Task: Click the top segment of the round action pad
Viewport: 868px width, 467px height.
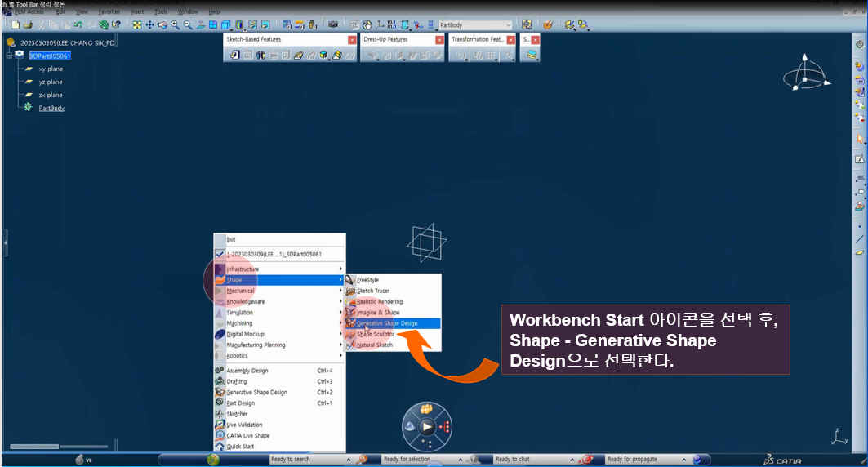Action: [x=425, y=410]
